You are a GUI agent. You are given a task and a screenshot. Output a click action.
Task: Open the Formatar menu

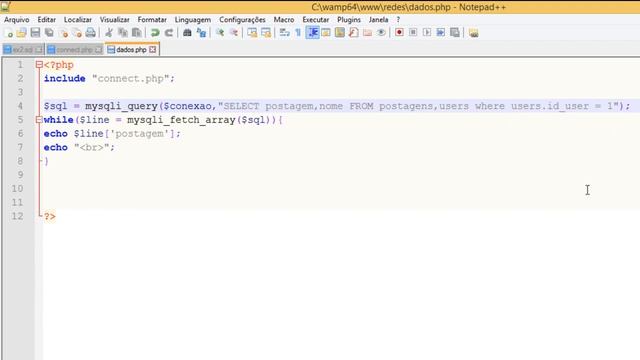(152, 20)
